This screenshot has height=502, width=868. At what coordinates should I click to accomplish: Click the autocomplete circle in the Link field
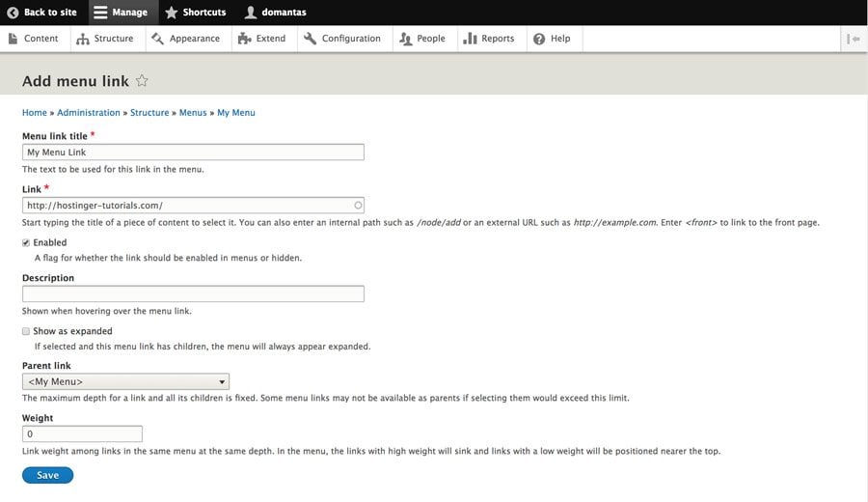click(358, 205)
